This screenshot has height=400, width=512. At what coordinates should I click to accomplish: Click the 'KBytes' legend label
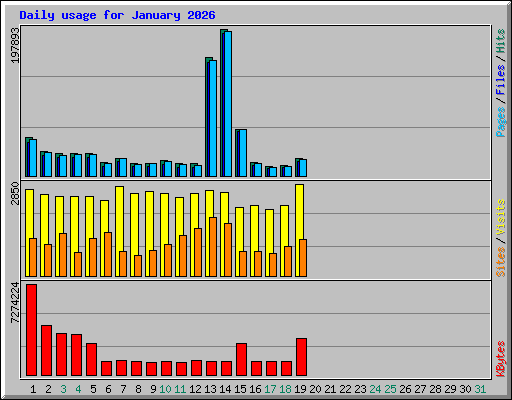pyautogui.click(x=501, y=359)
